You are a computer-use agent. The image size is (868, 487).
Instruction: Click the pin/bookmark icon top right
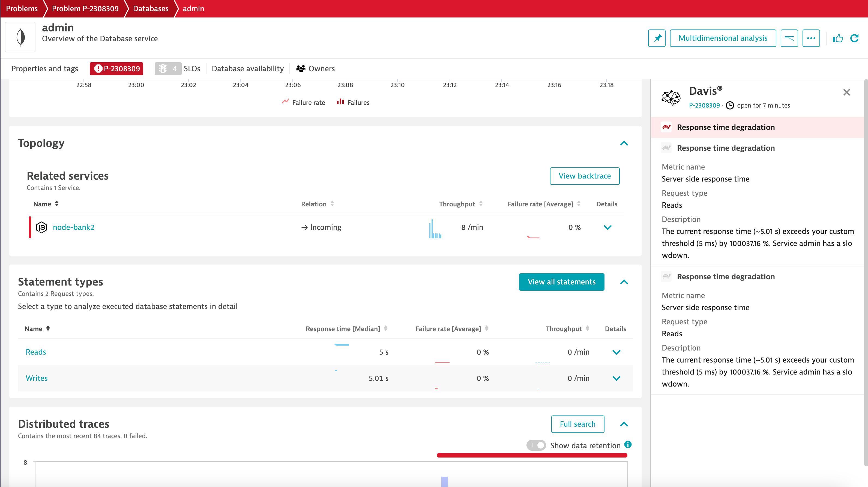pyautogui.click(x=657, y=38)
